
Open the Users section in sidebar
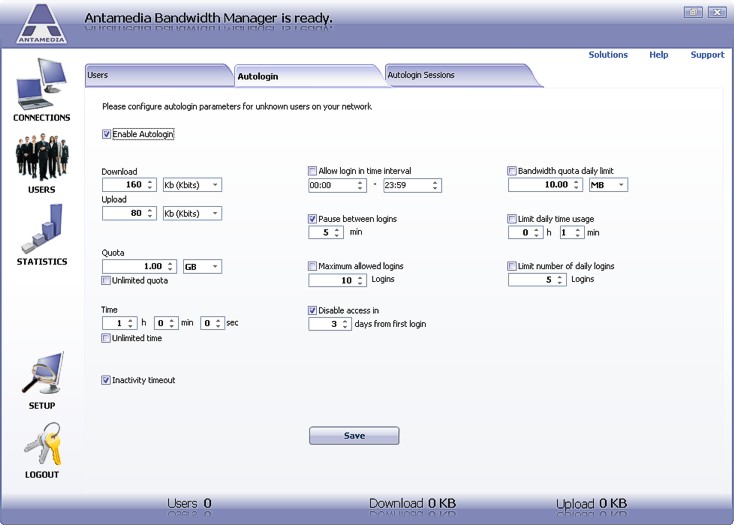point(42,164)
